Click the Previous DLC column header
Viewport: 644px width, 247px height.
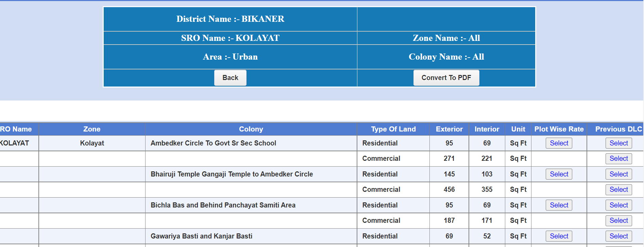tap(618, 129)
